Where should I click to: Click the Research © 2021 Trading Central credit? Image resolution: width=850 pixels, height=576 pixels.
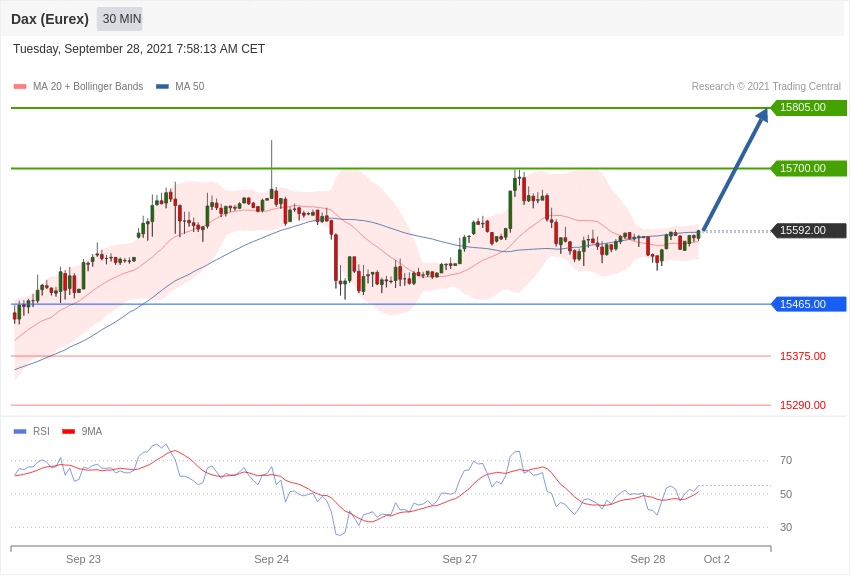(x=766, y=87)
